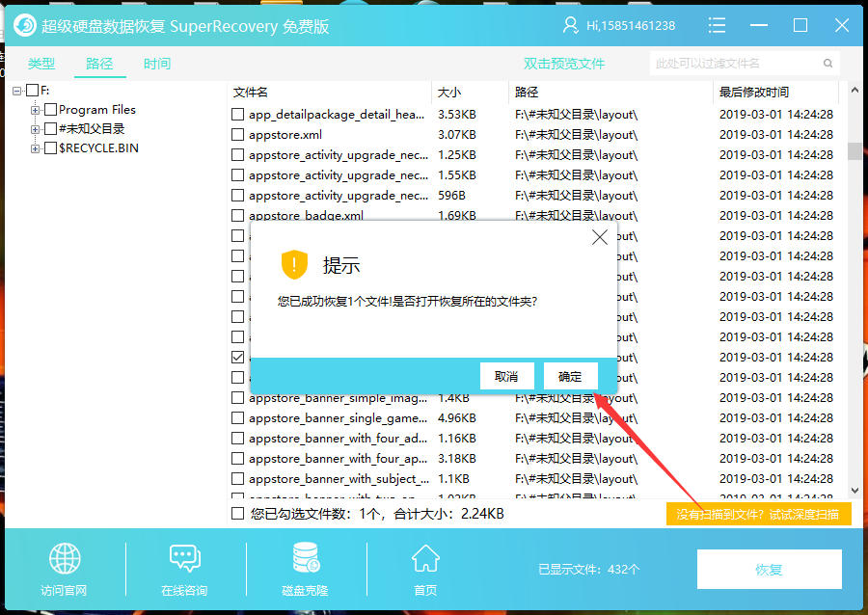Click the deep scan orange banner link
The width and height of the screenshot is (868, 615).
click(758, 515)
